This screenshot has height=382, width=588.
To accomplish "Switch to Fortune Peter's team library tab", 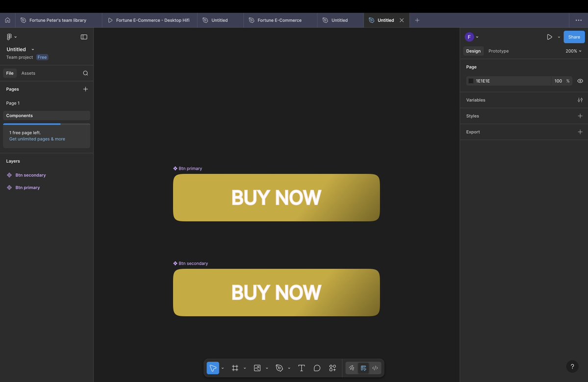I will point(58,20).
